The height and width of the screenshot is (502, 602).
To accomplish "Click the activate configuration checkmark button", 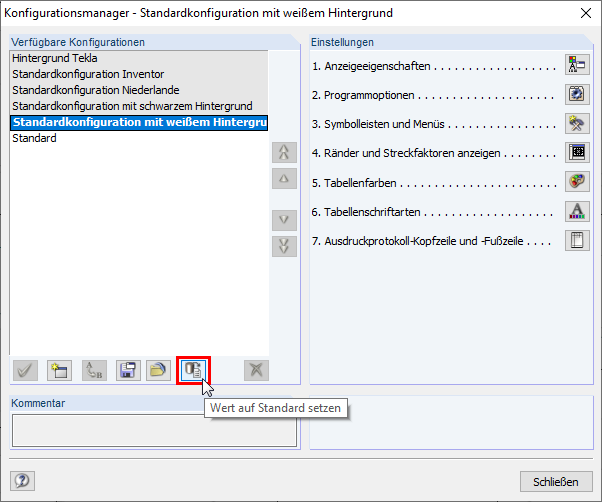I will point(25,370).
